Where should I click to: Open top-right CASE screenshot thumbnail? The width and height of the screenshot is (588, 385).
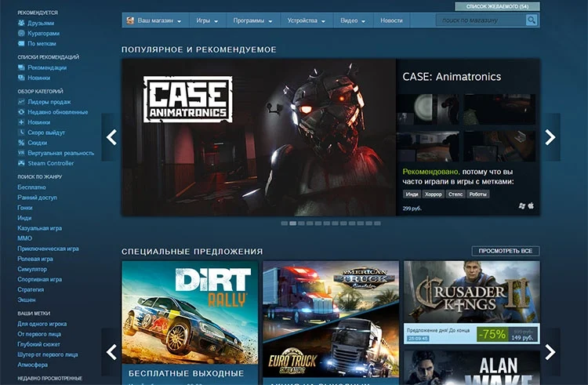(499, 109)
